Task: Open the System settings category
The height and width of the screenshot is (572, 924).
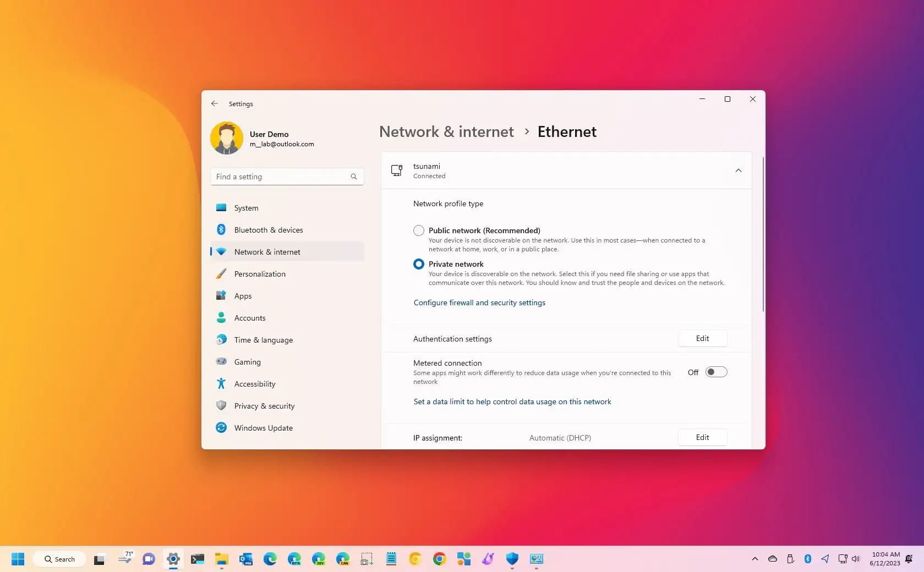Action: [245, 208]
